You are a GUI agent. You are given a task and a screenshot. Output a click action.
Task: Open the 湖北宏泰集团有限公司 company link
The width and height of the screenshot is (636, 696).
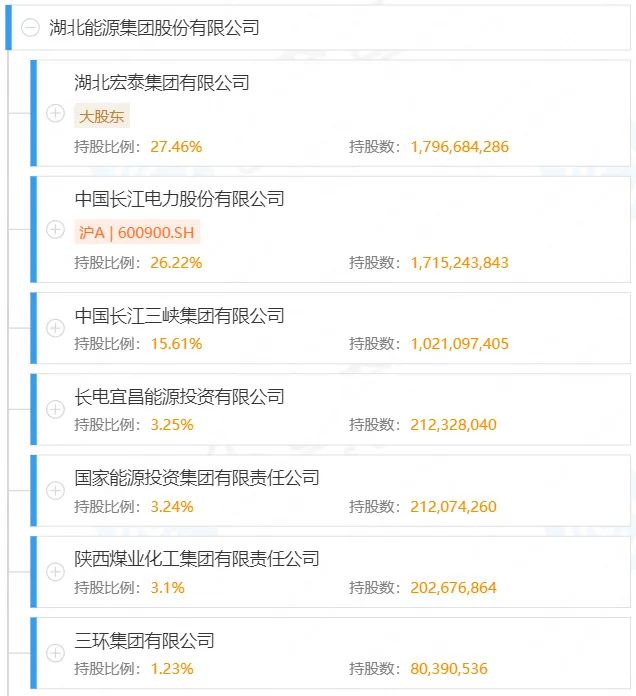coord(162,83)
